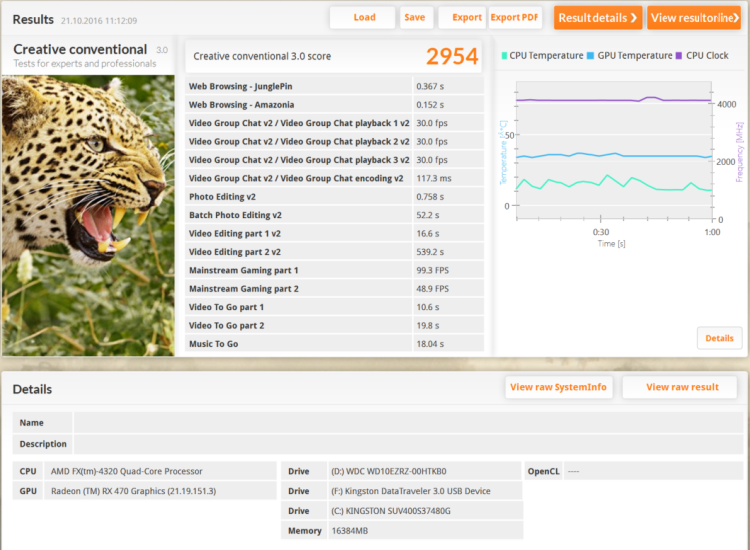
Task: Click the 539.2 s value
Action: pyautogui.click(x=430, y=252)
